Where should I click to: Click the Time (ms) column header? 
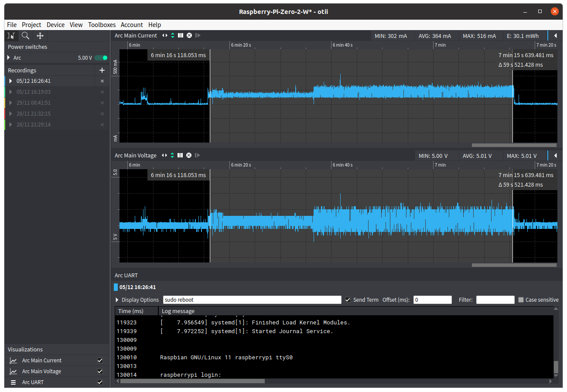137,311
